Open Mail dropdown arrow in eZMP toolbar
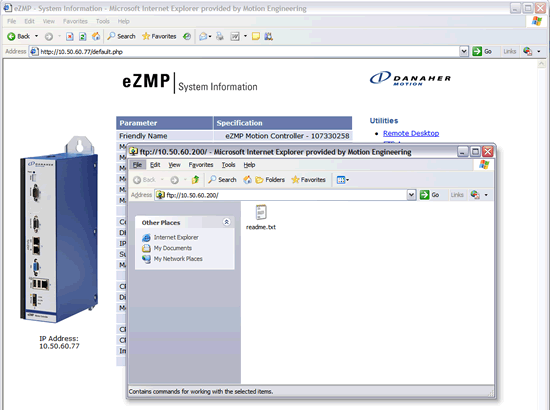This screenshot has width=550, height=410. (210, 36)
